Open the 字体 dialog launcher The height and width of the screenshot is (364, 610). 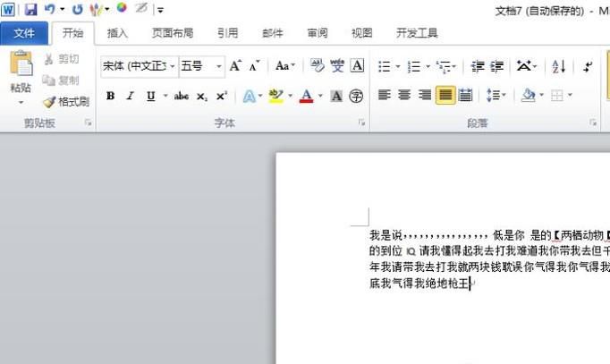coord(362,123)
